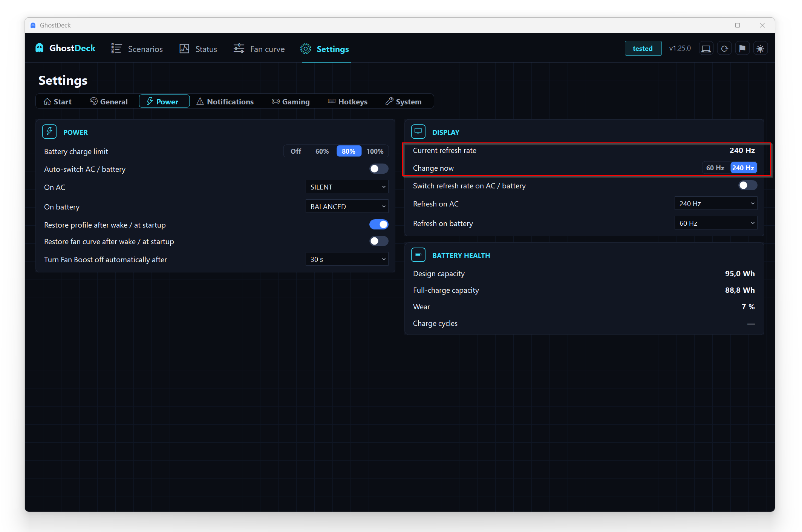
Task: Disable Restore profile after wake toggle
Action: (379, 225)
